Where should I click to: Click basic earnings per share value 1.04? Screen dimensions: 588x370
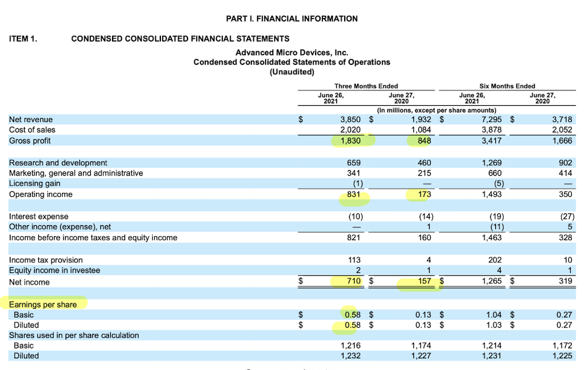click(494, 315)
